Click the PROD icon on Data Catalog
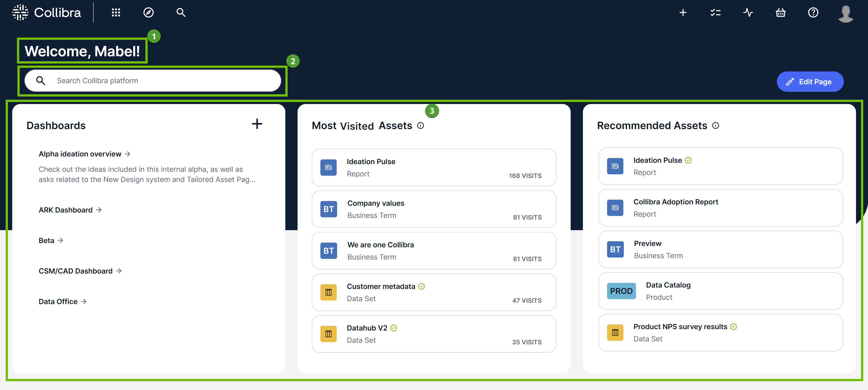This screenshot has width=868, height=390. (621, 291)
